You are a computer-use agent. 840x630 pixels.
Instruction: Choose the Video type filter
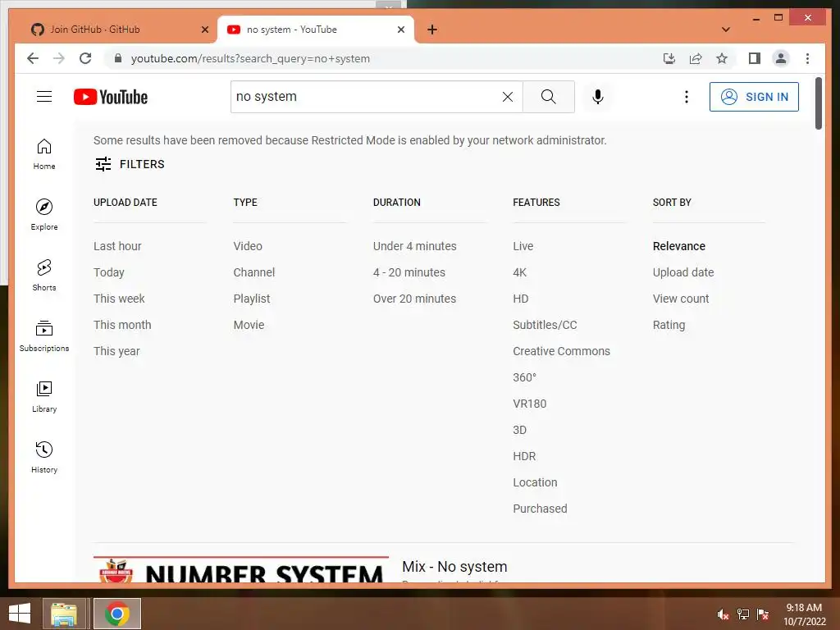pyautogui.click(x=248, y=246)
